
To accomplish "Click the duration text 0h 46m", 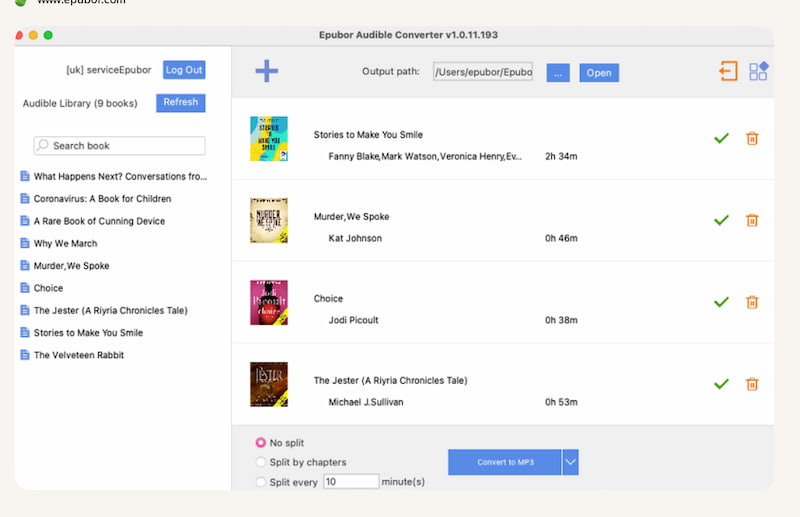I will (561, 238).
